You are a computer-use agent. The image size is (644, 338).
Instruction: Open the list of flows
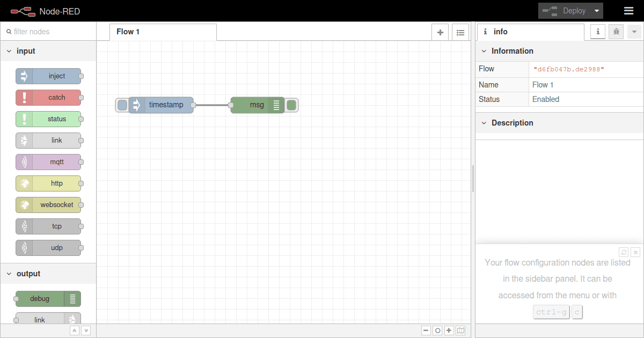460,32
